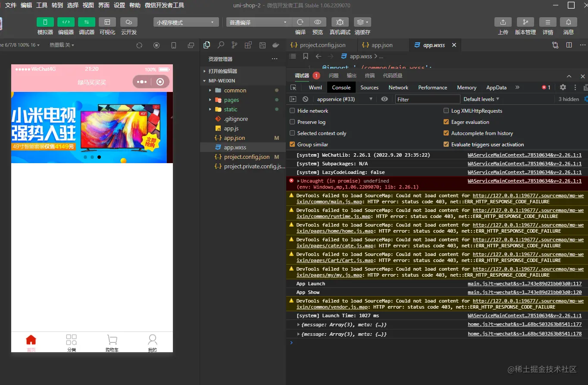Click the Compile refresh icon
This screenshot has height=385, width=588.
(x=300, y=22)
